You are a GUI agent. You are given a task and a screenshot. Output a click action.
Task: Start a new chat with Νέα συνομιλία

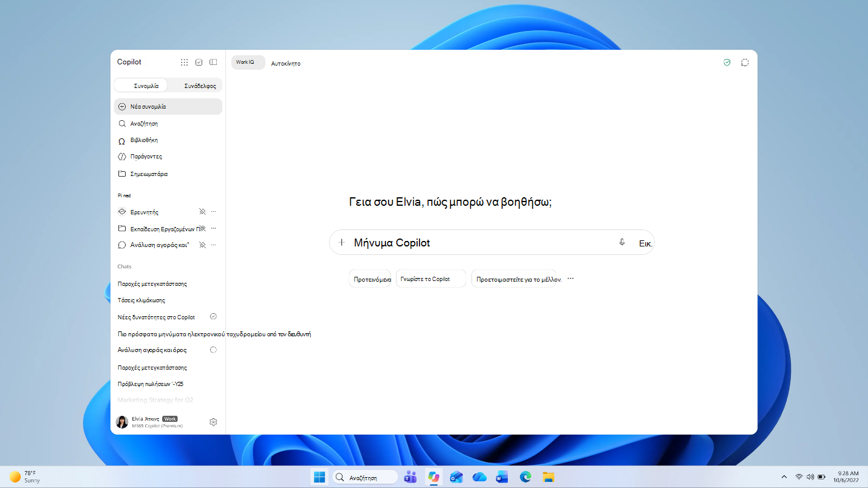(168, 107)
